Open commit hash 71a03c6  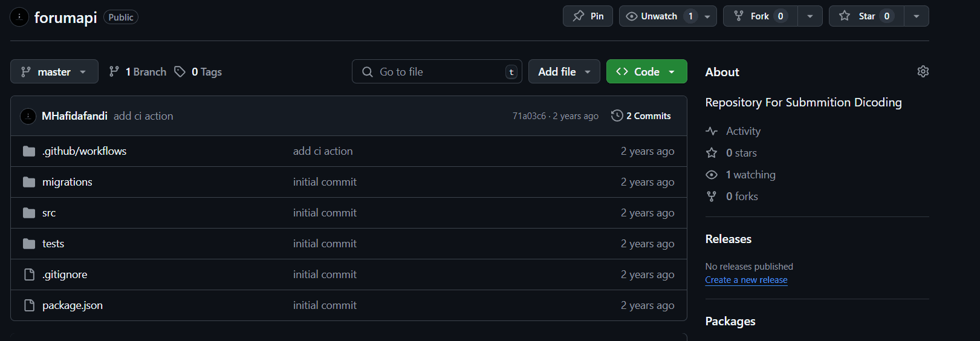529,116
